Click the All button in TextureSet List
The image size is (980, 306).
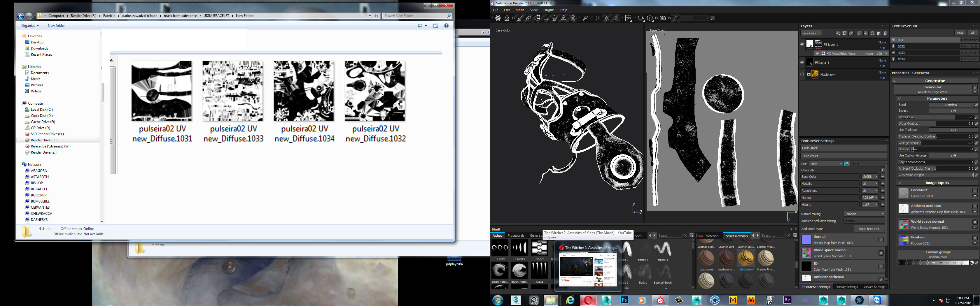coord(973,33)
